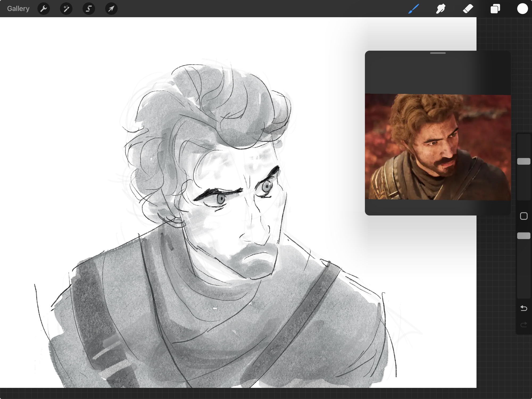Image resolution: width=532 pixels, height=399 pixels.
Task: Tap the reference window grab handle
Action: pyautogui.click(x=438, y=53)
